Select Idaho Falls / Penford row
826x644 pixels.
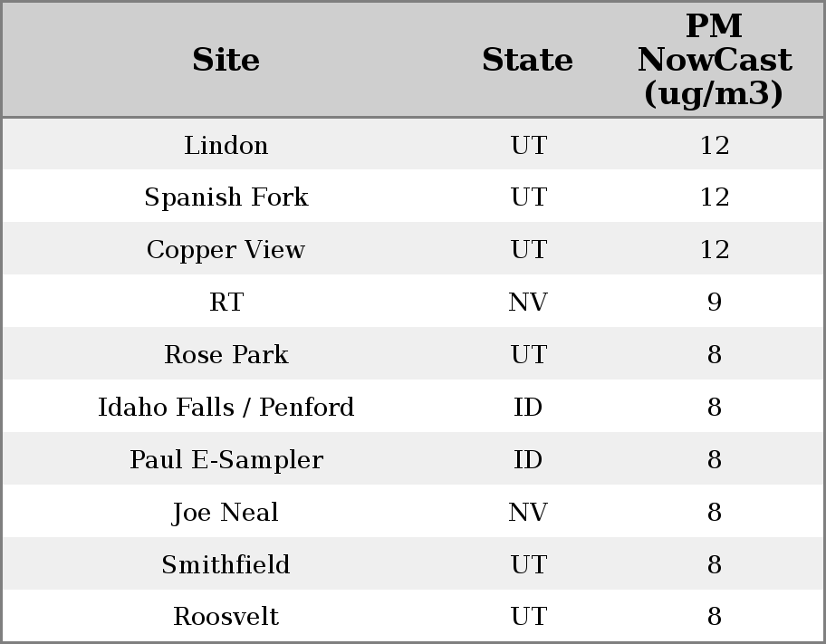(x=226, y=408)
